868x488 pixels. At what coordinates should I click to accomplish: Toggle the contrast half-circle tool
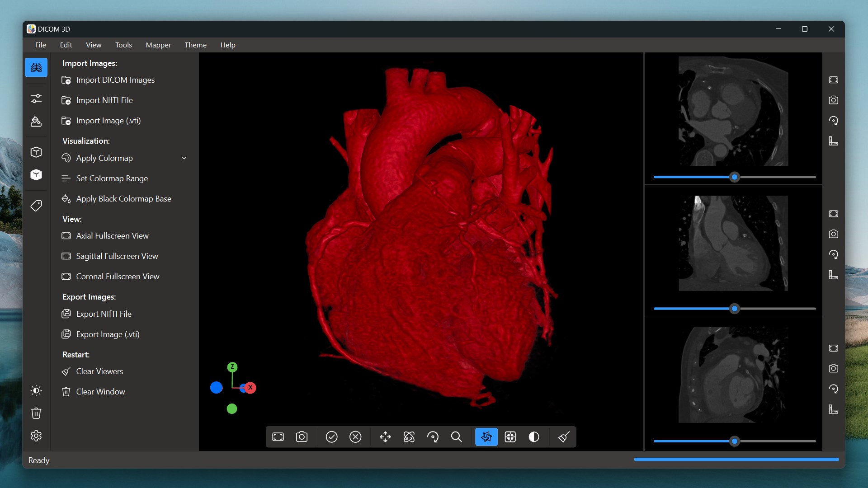(534, 437)
